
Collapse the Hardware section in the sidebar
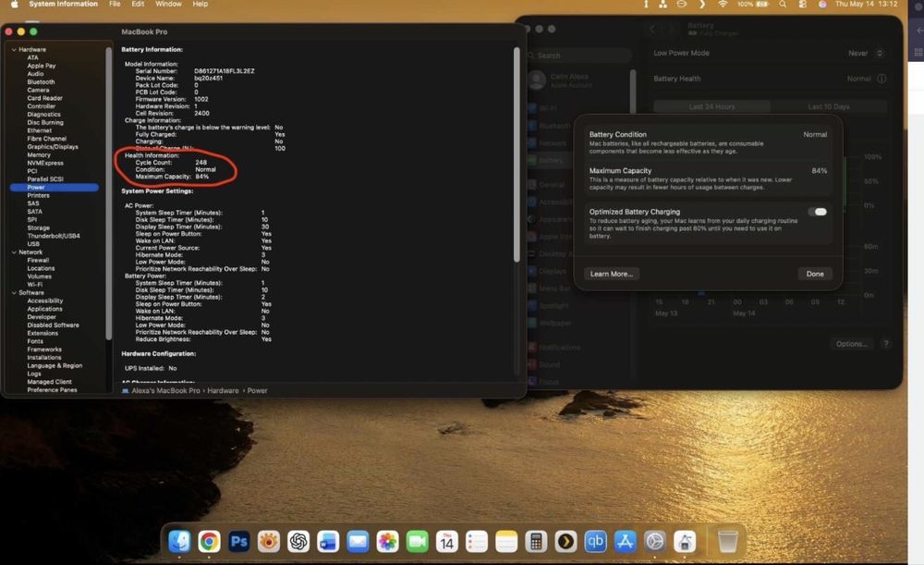point(14,50)
